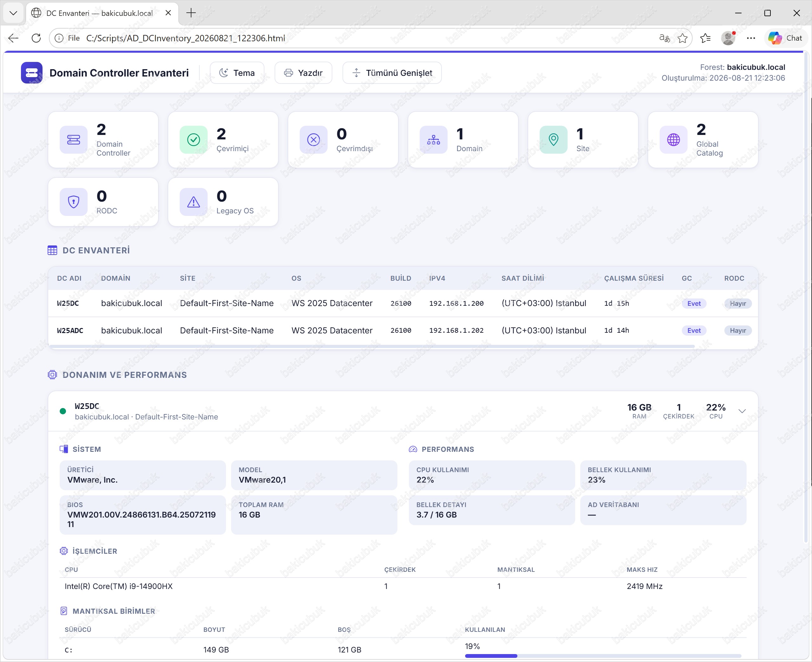812x662 pixels.
Task: Click the address bar URL field
Action: 366,38
